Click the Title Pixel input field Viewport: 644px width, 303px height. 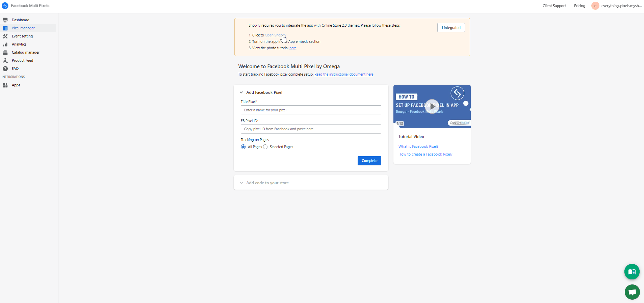(311, 110)
